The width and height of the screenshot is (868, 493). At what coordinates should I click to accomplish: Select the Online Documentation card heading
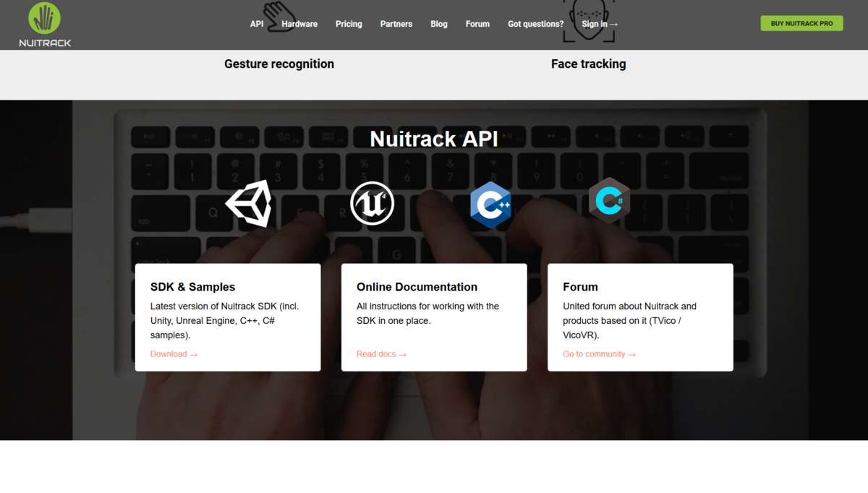(417, 287)
